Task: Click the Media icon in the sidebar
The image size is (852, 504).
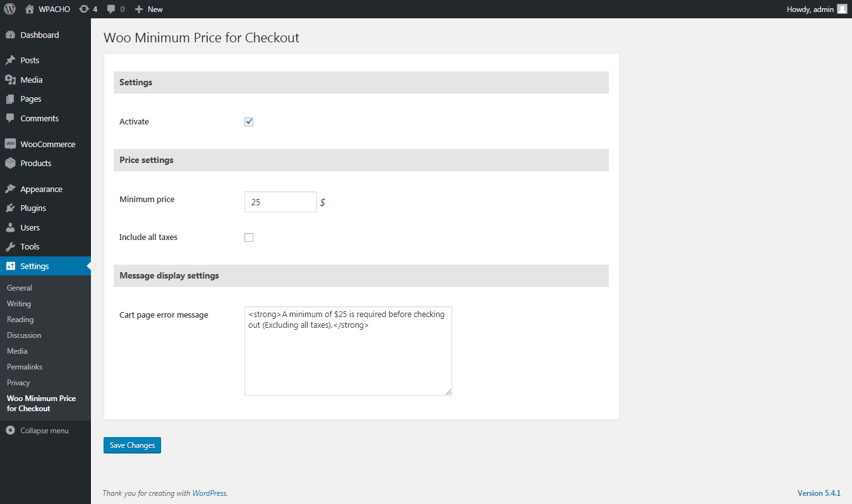Action: click(x=10, y=80)
